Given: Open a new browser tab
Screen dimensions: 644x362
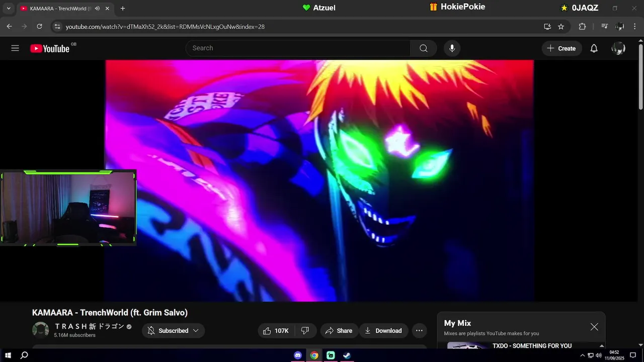Looking at the screenshot, I should [123, 9].
